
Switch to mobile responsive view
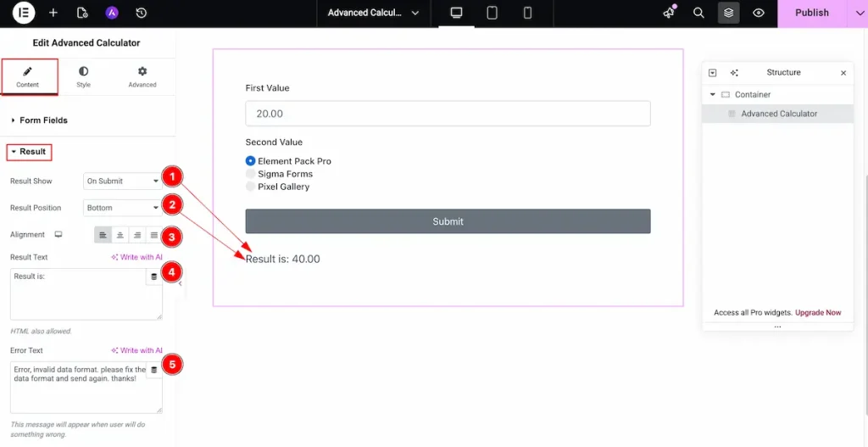tap(527, 13)
